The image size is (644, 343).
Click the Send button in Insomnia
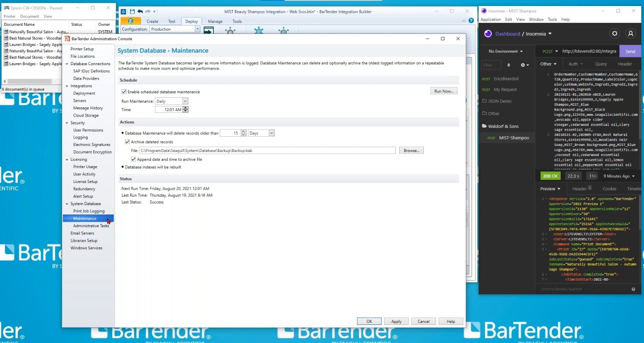pyautogui.click(x=630, y=51)
